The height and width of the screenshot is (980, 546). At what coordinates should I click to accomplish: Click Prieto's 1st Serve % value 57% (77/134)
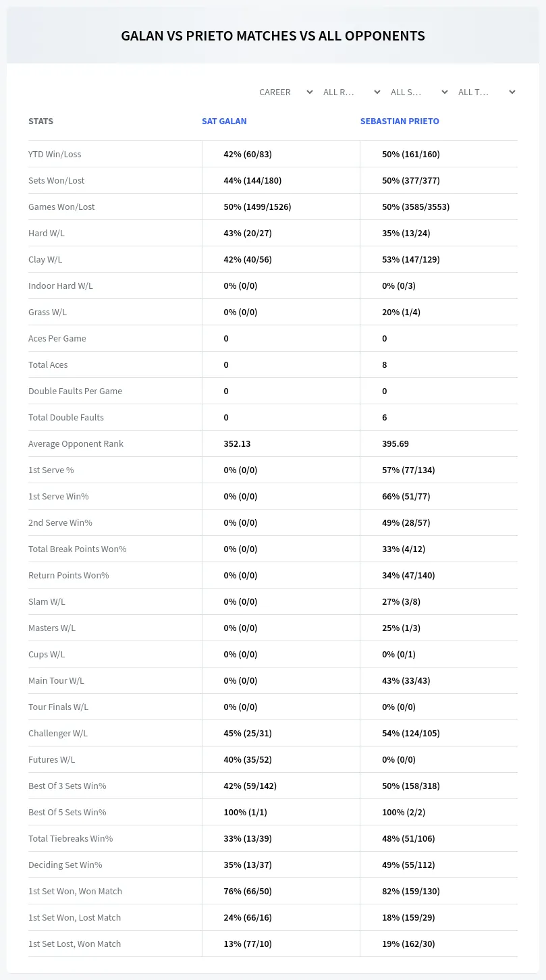(408, 470)
